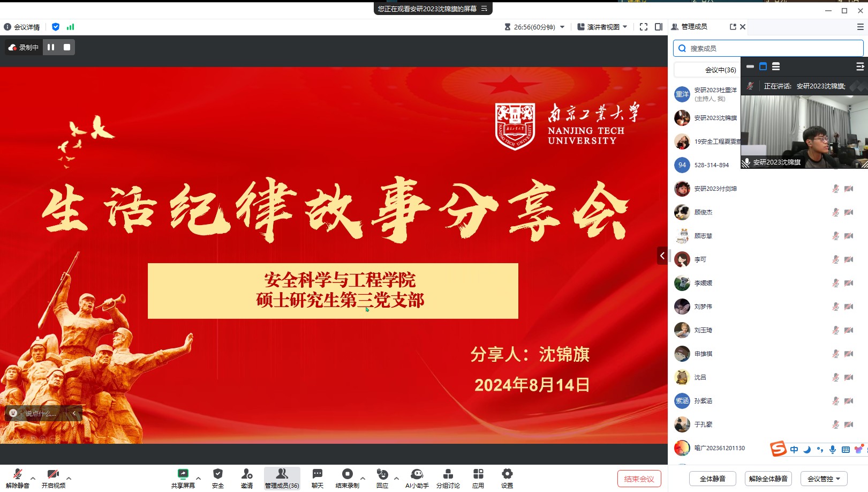Turn on camera with 开启视频
Image resolution: width=868 pixels, height=492 pixels.
(x=52, y=474)
